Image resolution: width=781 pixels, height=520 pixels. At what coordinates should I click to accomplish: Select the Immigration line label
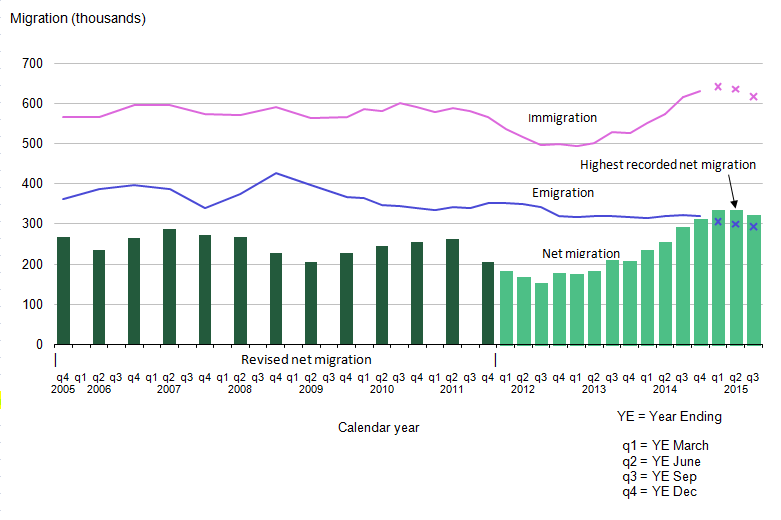[x=562, y=118]
